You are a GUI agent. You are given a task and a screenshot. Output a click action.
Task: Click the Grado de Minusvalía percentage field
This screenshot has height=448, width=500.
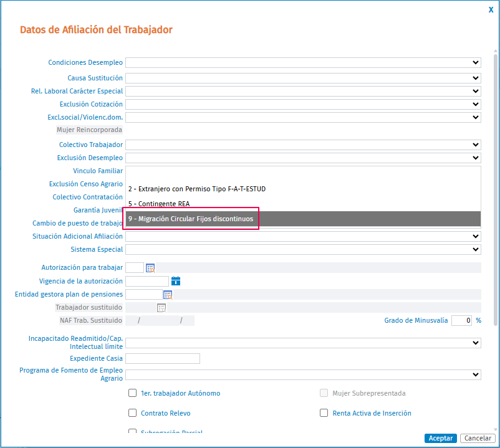(461, 320)
